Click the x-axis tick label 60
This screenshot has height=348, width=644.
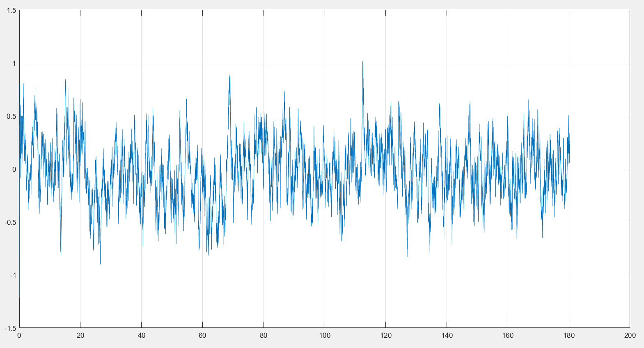202,335
